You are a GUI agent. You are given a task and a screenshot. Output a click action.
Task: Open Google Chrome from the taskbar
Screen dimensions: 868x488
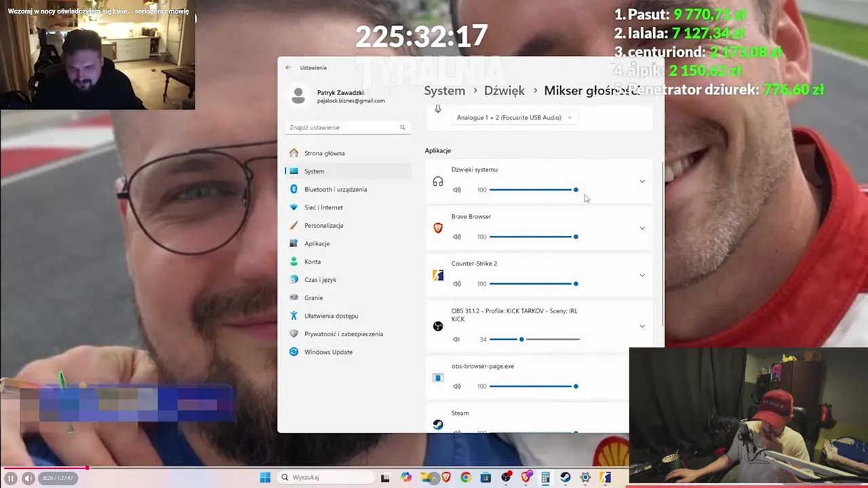coord(466,477)
